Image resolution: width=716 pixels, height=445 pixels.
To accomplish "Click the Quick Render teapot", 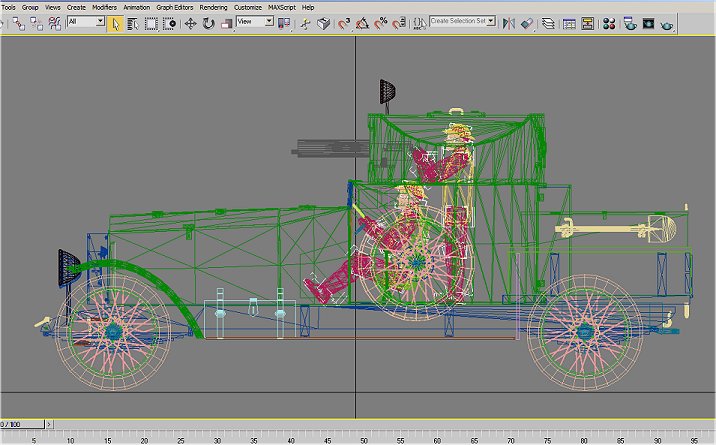I will pos(667,24).
